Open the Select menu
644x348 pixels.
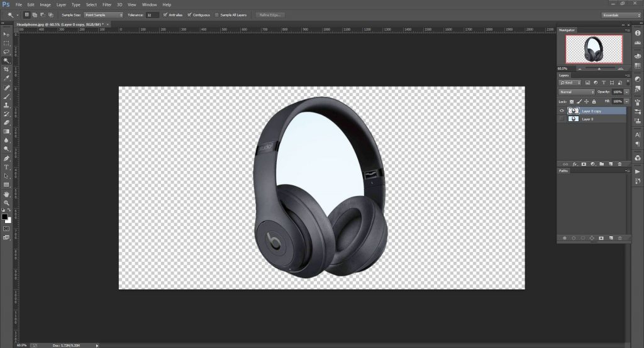[x=91, y=4]
